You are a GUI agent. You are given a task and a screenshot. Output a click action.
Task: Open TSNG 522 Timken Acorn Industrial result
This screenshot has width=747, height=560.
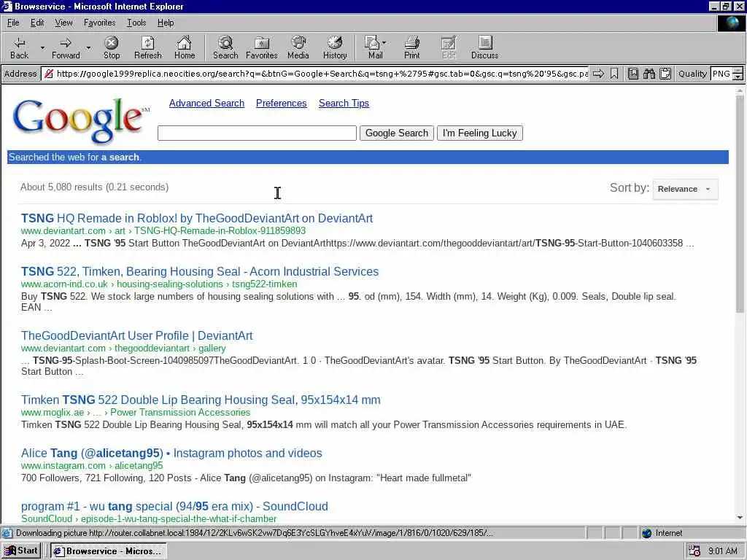coord(200,271)
